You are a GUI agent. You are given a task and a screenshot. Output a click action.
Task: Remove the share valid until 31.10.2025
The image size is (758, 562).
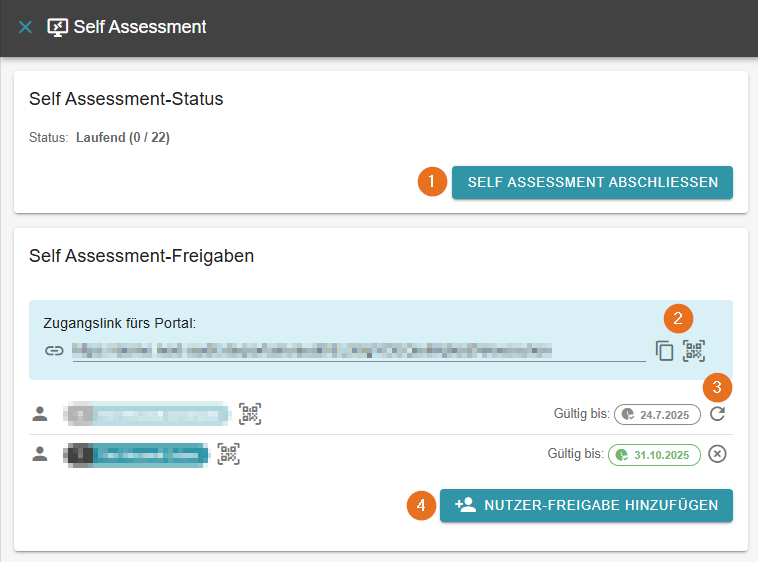pos(717,455)
